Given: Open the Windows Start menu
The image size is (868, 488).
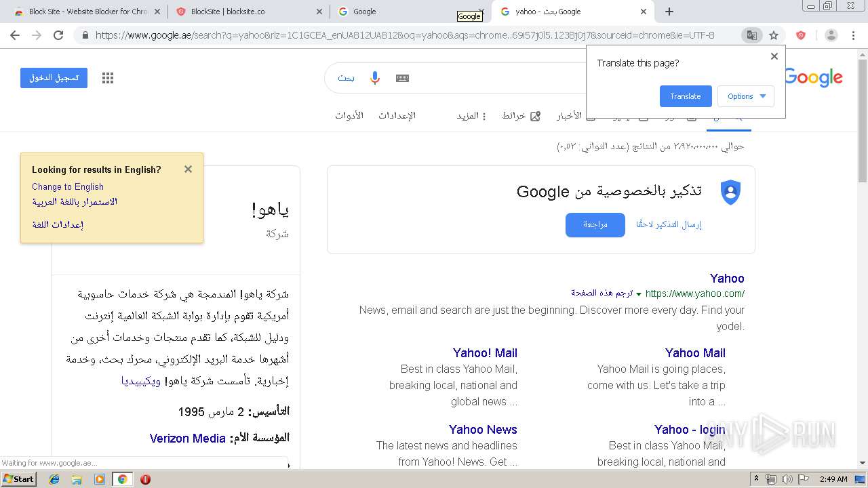Looking at the screenshot, I should point(18,479).
